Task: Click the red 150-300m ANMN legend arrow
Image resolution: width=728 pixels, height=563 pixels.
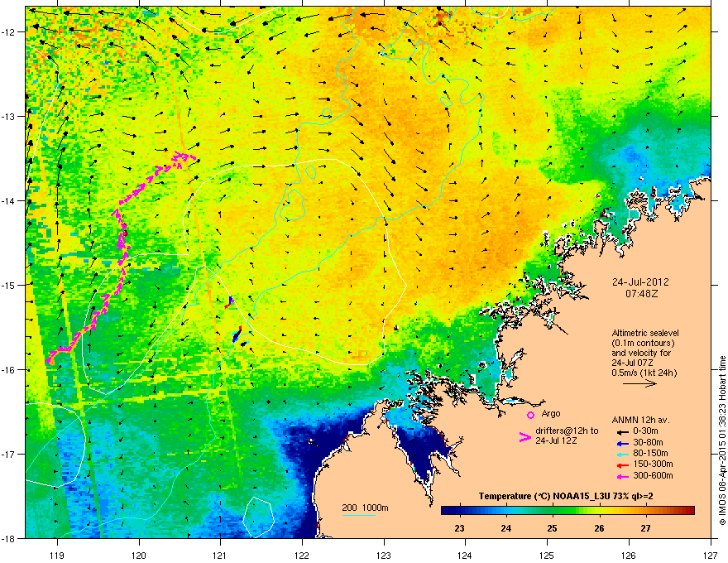Action: click(621, 464)
